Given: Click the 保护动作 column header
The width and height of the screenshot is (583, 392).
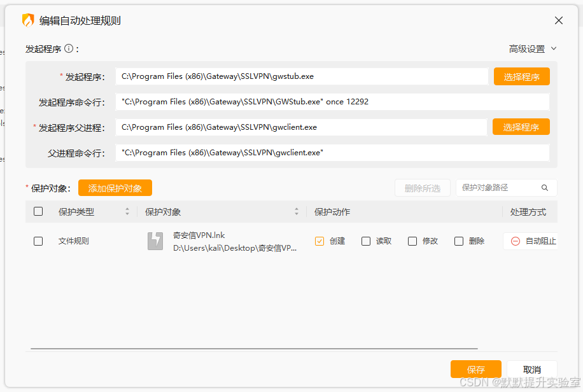Looking at the screenshot, I should pos(332,212).
